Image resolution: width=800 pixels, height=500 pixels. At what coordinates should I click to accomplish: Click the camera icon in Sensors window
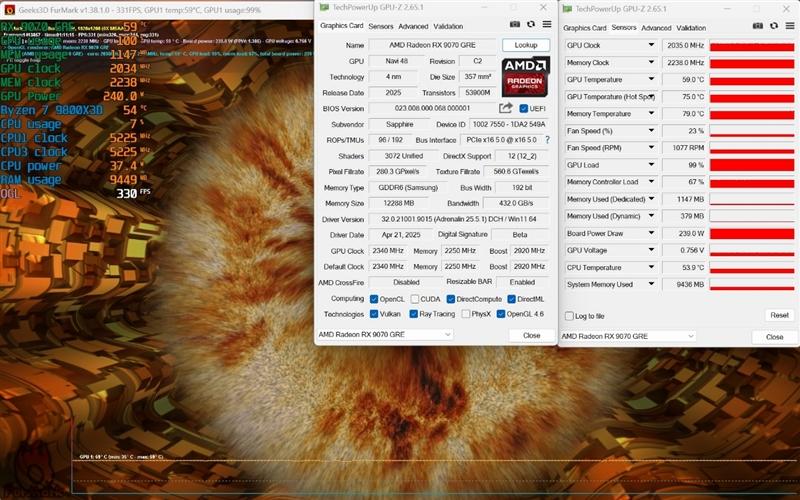[758, 26]
